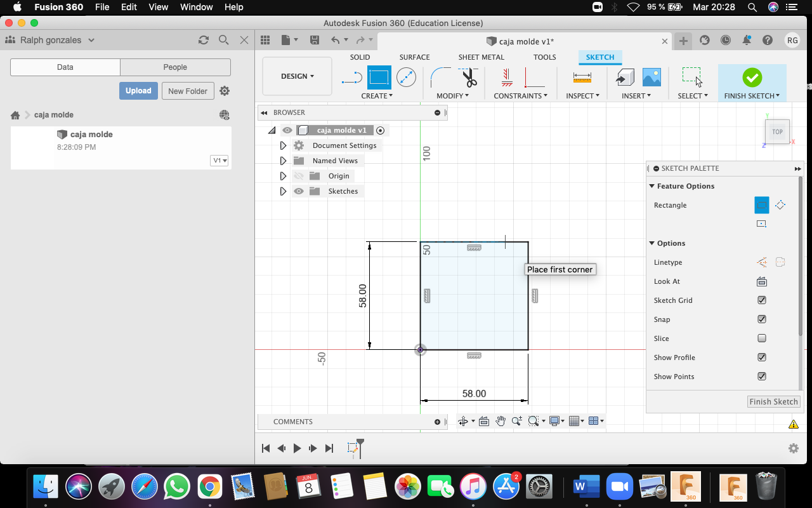This screenshot has width=812, height=508.
Task: Hide the Sketches folder visibility
Action: pos(299,191)
